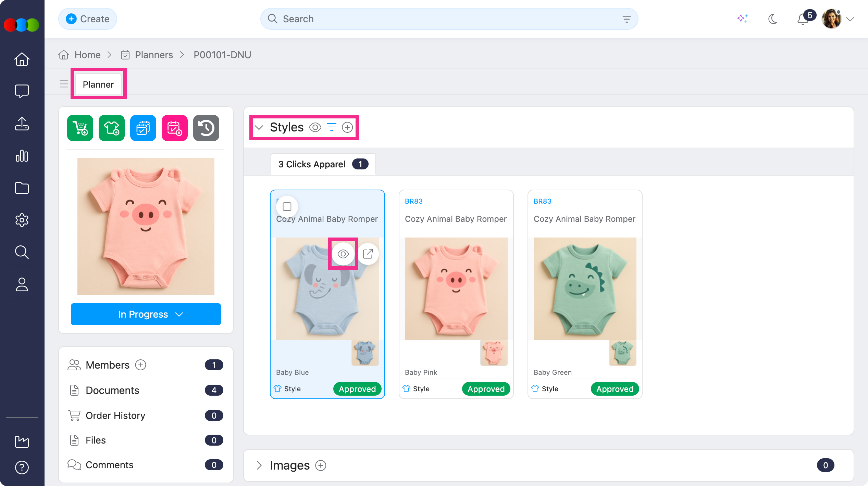Click the blue calendar checklist icon

point(143,128)
